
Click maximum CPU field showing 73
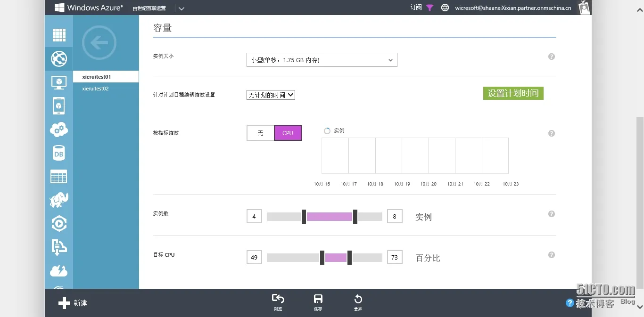point(395,257)
